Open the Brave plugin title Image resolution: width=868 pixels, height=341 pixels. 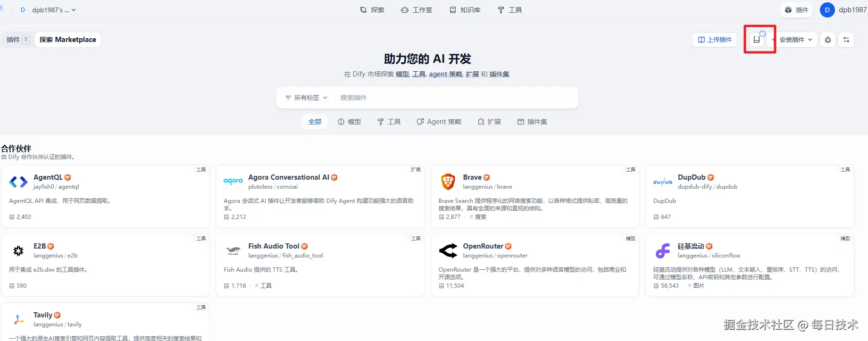coord(472,177)
